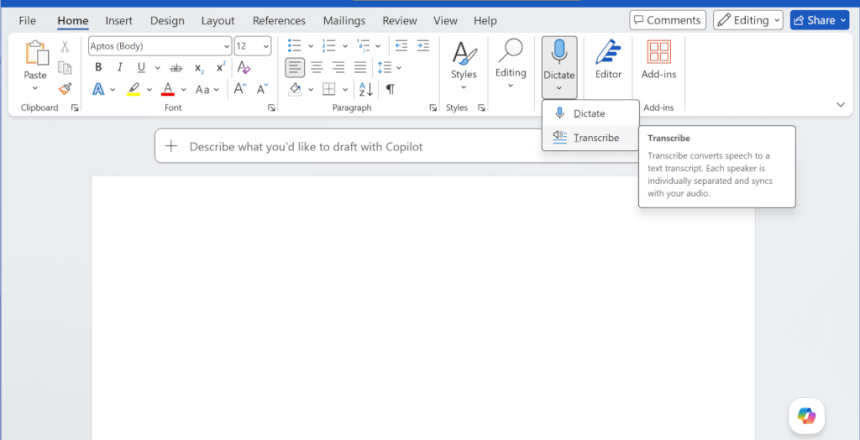
Task: Apply yellow text highlight color
Action: click(x=133, y=89)
